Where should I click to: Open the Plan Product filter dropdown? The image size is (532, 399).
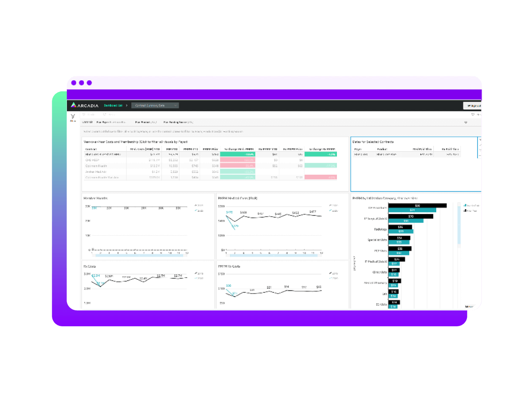point(146,122)
